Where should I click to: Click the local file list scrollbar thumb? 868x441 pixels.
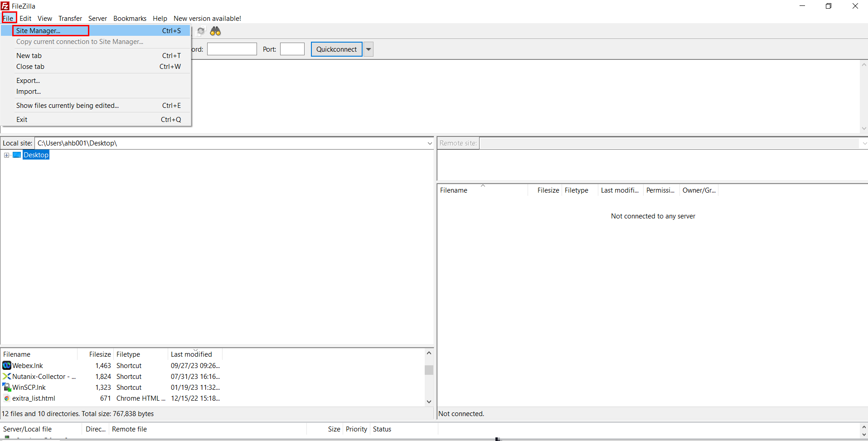[429, 370]
